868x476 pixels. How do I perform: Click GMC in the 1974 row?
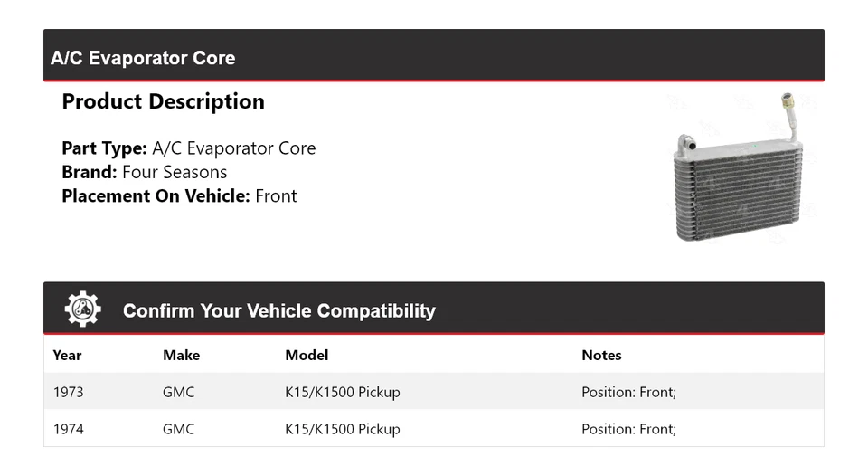[x=178, y=429]
